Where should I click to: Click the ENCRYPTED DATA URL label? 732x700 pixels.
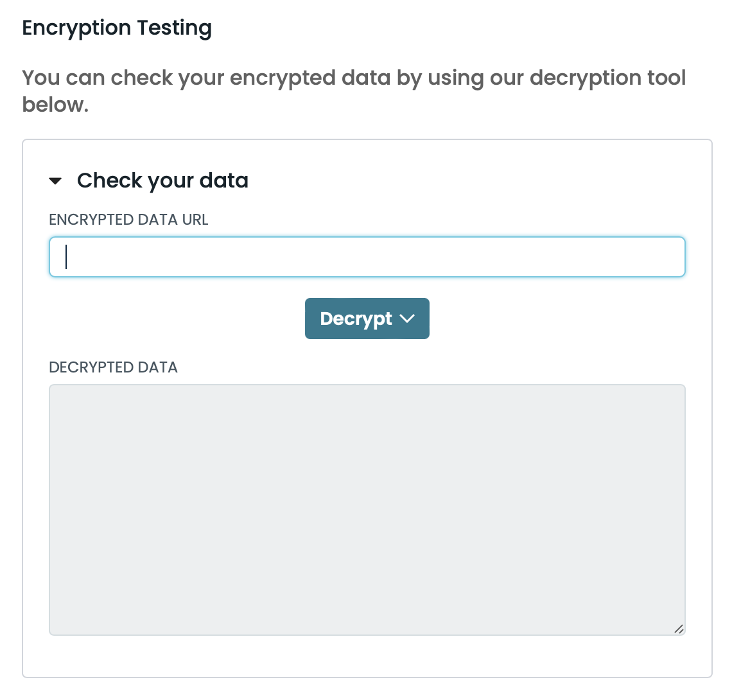(x=128, y=220)
